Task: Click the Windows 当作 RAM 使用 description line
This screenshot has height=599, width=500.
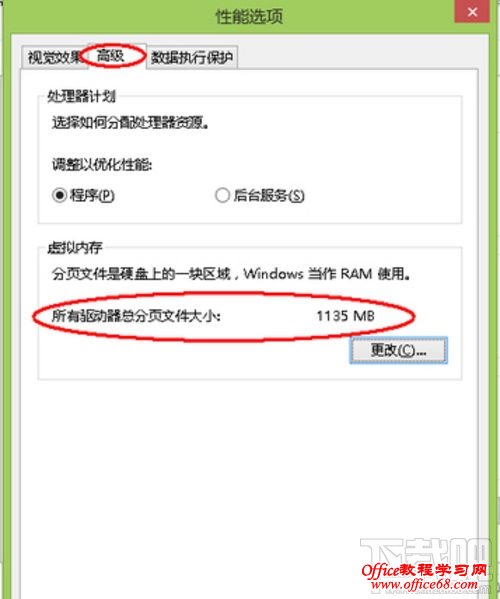Action: tap(231, 274)
